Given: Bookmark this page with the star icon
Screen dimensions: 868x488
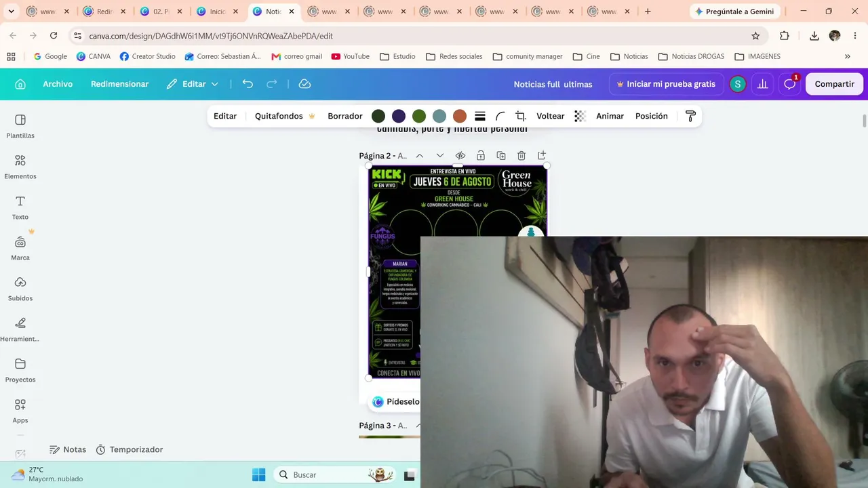Looking at the screenshot, I should pos(755,36).
